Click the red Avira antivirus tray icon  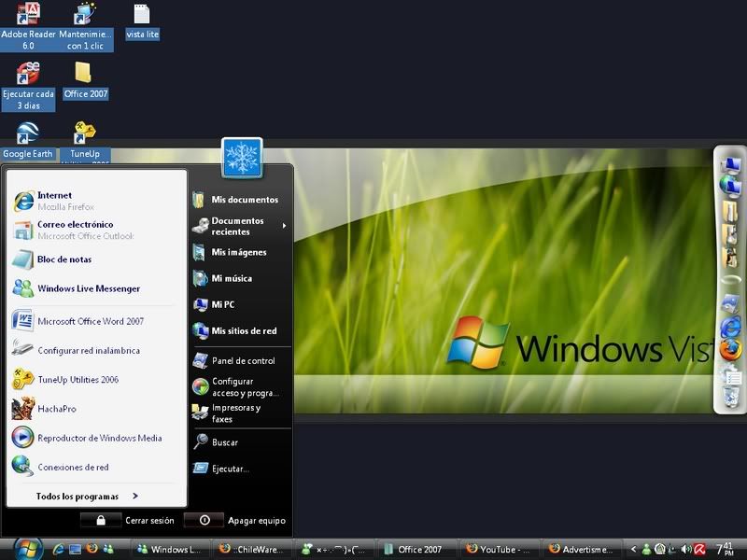[699, 549]
